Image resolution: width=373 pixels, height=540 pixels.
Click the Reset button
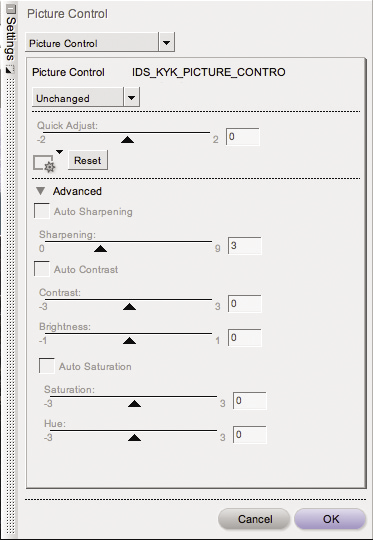(x=88, y=160)
